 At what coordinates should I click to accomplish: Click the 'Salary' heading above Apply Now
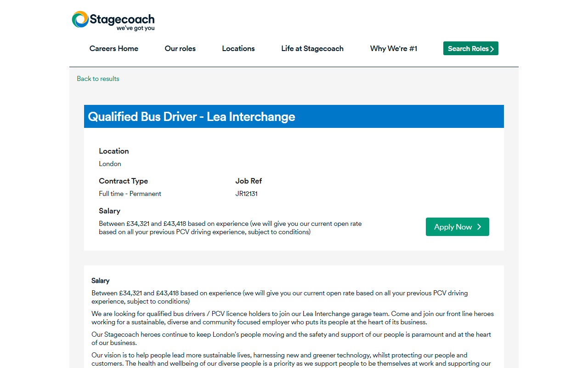(109, 211)
